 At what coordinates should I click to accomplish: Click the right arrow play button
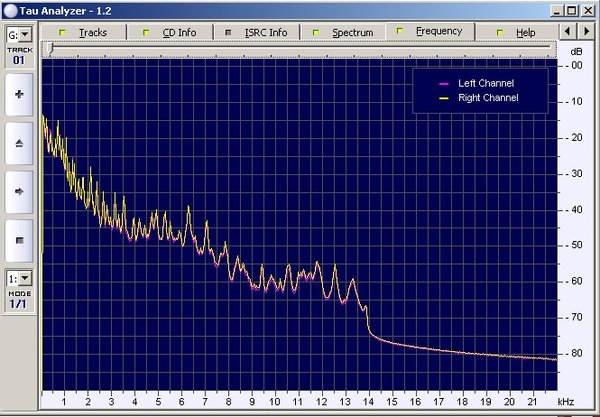click(19, 192)
